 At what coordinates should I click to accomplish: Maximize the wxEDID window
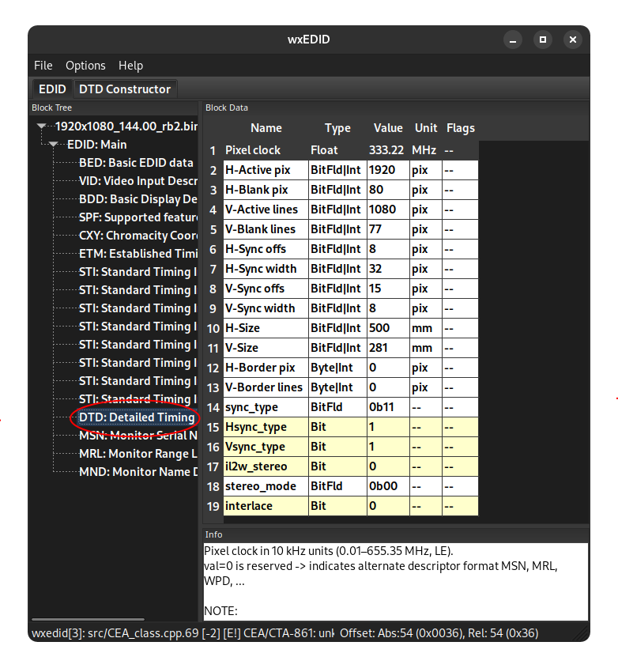pos(543,40)
